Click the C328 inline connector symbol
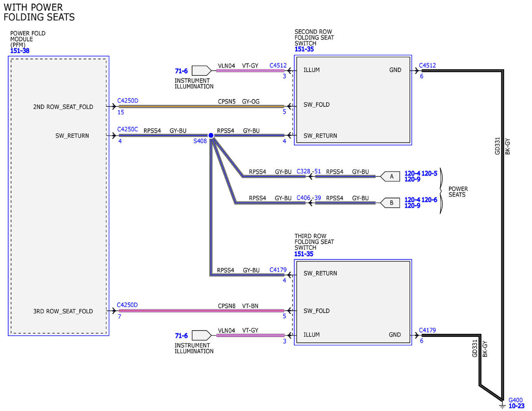This screenshot has width=532, height=411. (310, 176)
